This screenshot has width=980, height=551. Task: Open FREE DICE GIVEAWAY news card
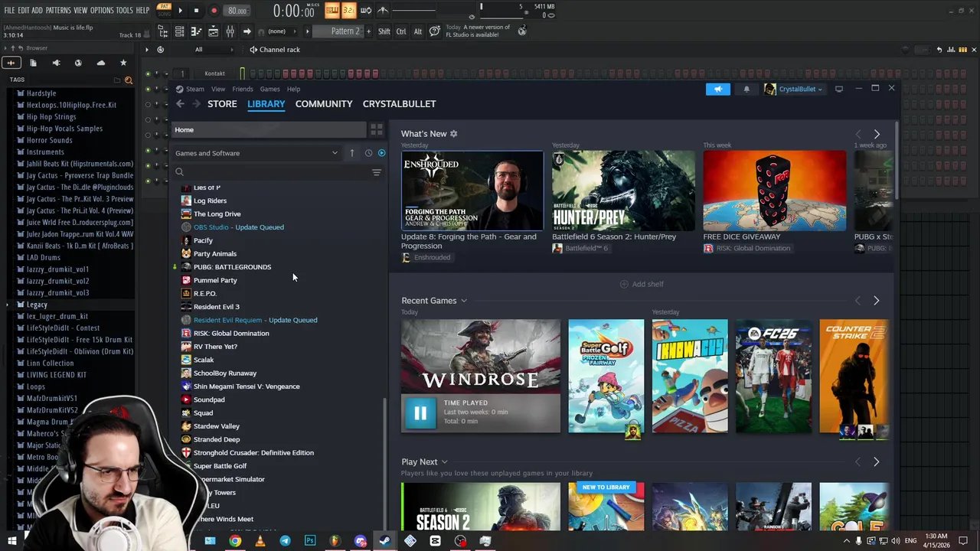tap(775, 191)
